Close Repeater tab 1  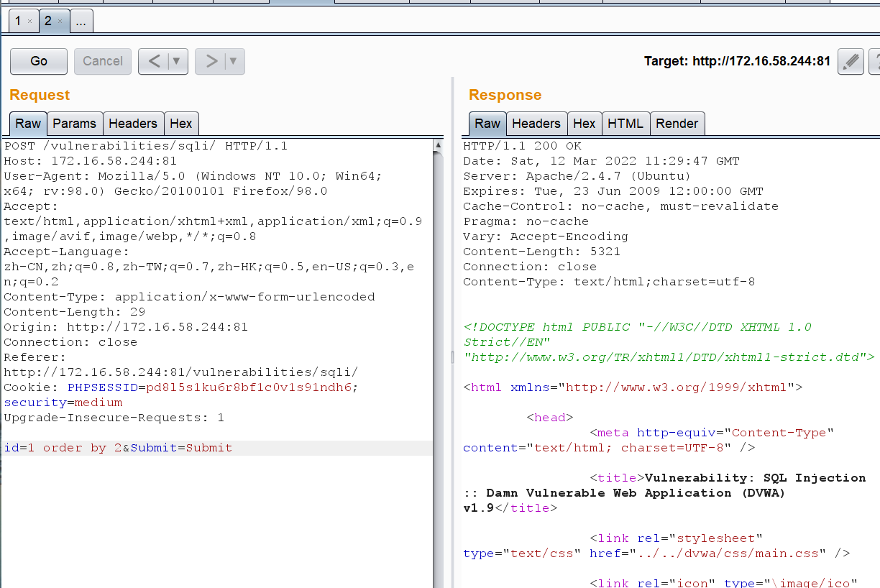point(29,22)
